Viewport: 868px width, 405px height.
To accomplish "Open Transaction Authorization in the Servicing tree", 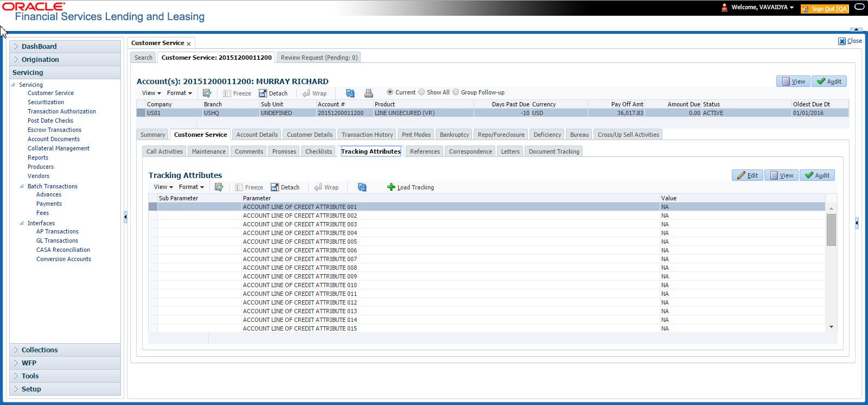I will (x=62, y=111).
